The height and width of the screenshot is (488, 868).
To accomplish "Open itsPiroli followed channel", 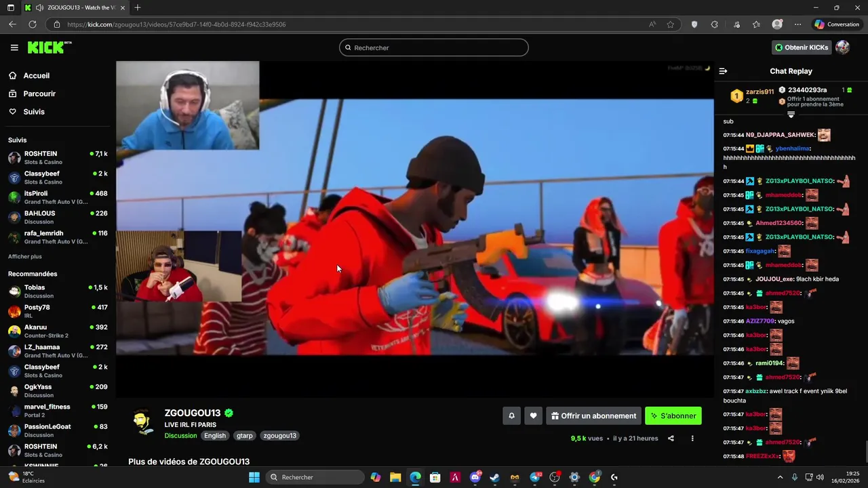I will click(x=58, y=197).
